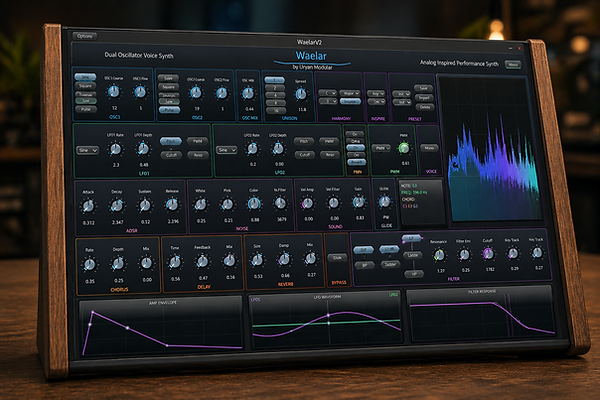Open the Harmony key dropdown showing C
The height and width of the screenshot is (400, 600).
(328, 93)
